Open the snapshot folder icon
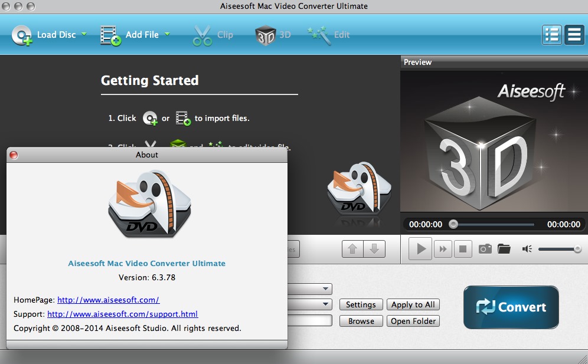The width and height of the screenshot is (588, 364). click(x=504, y=248)
